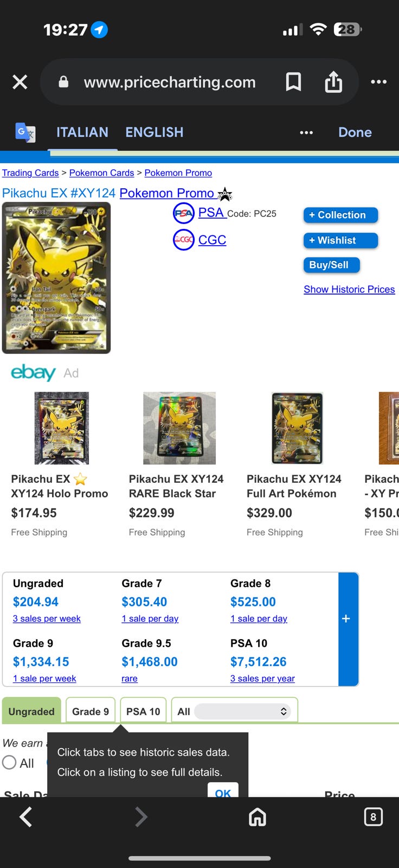Image resolution: width=399 pixels, height=868 pixels.
Task: Open the tabs counter showing 8
Action: (373, 816)
